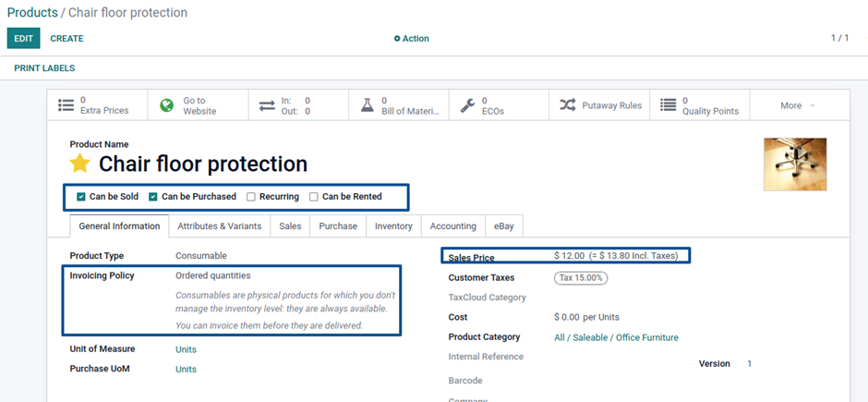Go back to Products breadcrumb
This screenshot has height=402, width=868.
tap(32, 12)
